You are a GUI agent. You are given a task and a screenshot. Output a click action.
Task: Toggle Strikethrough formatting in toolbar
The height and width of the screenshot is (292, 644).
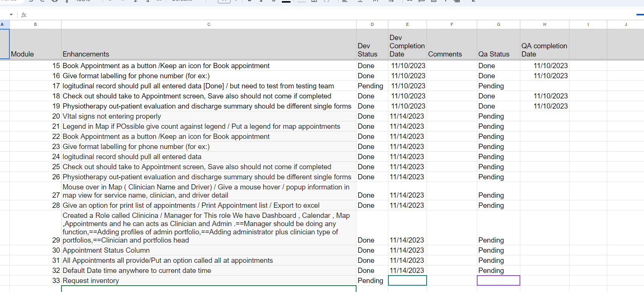pos(274,1)
